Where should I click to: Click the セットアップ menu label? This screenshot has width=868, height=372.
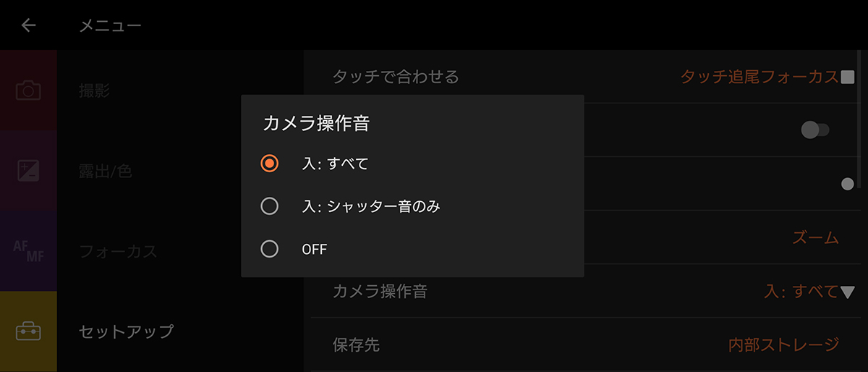tap(126, 331)
